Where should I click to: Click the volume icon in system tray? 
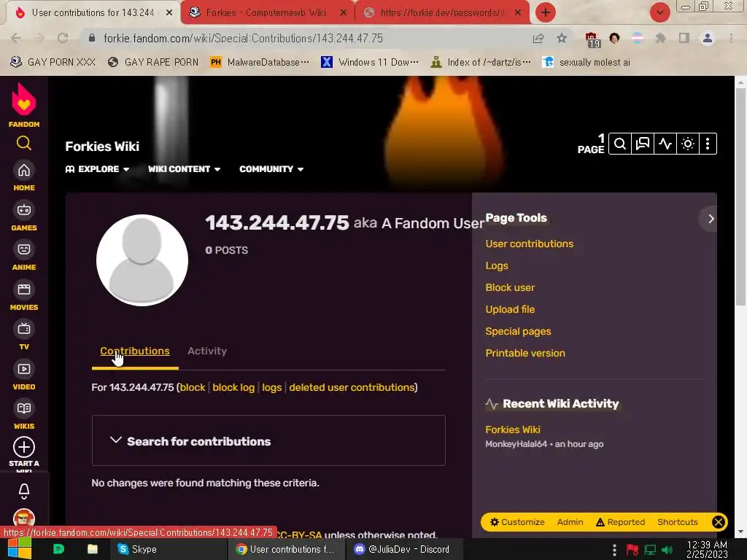coord(667,550)
